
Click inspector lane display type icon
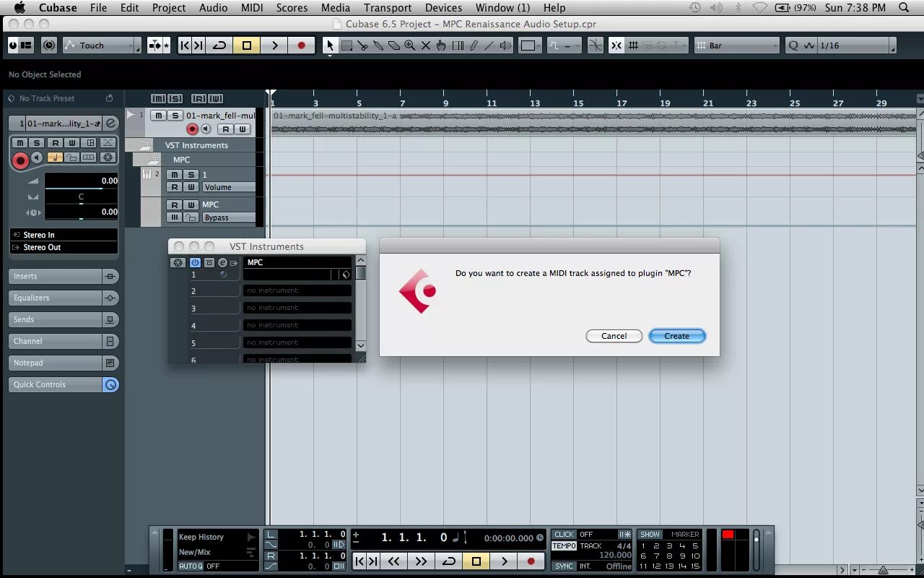coord(88,158)
